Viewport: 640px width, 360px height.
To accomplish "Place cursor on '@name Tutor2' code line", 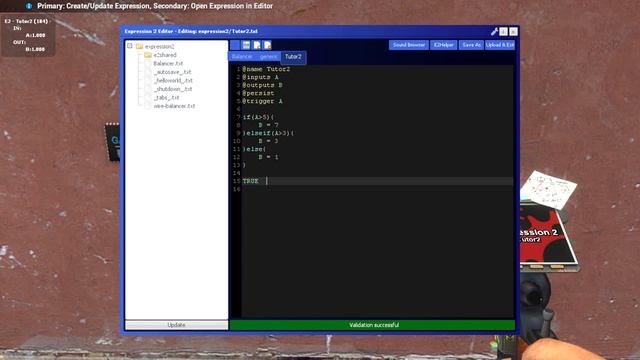I will coord(266,69).
